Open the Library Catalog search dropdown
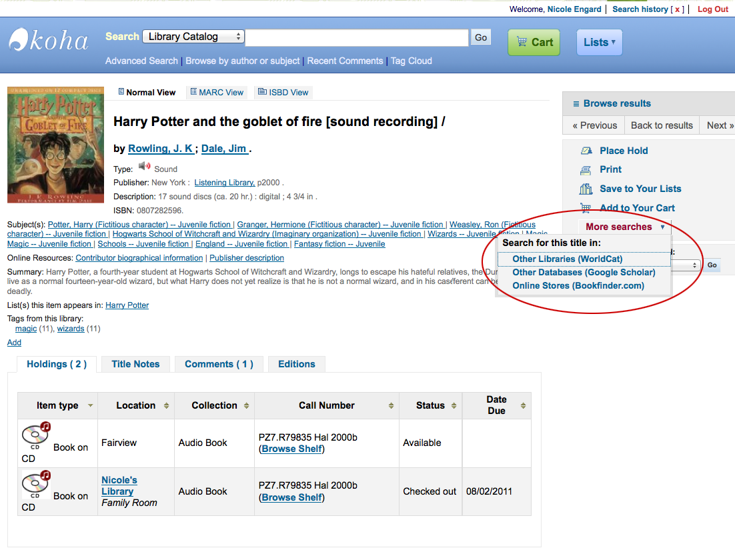The height and width of the screenshot is (560, 735). (193, 37)
